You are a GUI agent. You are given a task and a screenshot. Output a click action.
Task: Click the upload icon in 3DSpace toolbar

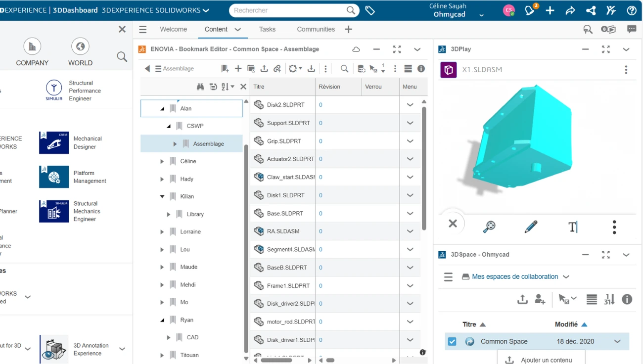click(522, 299)
